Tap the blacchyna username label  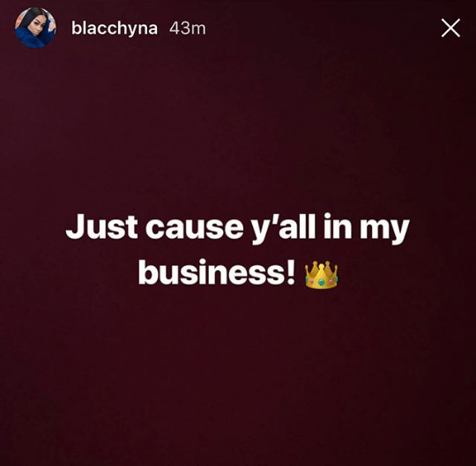[115, 29]
